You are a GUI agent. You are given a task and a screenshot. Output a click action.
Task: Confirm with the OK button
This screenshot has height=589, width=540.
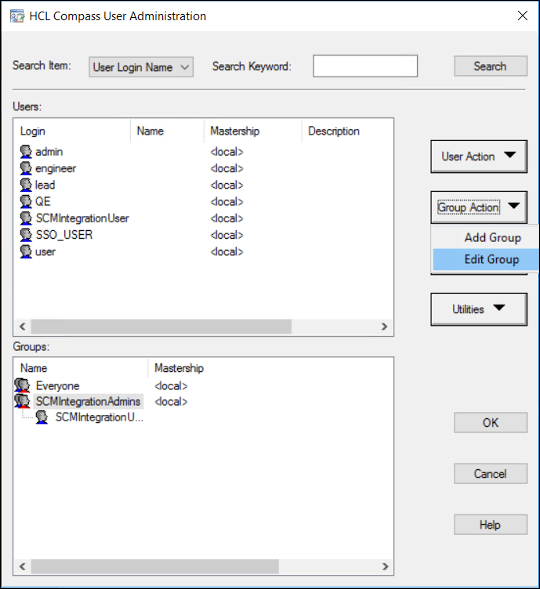click(x=490, y=423)
